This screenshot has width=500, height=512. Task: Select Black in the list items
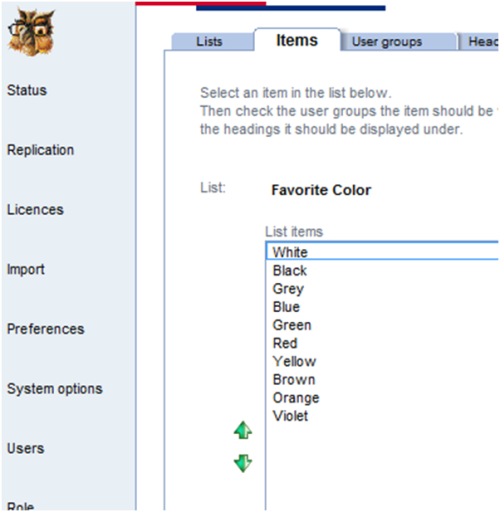382,270
